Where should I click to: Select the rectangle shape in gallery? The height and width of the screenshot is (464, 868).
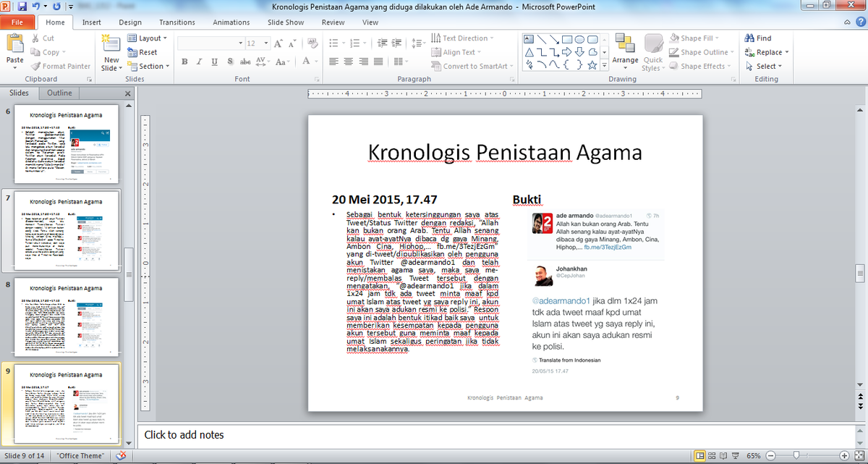pos(568,38)
